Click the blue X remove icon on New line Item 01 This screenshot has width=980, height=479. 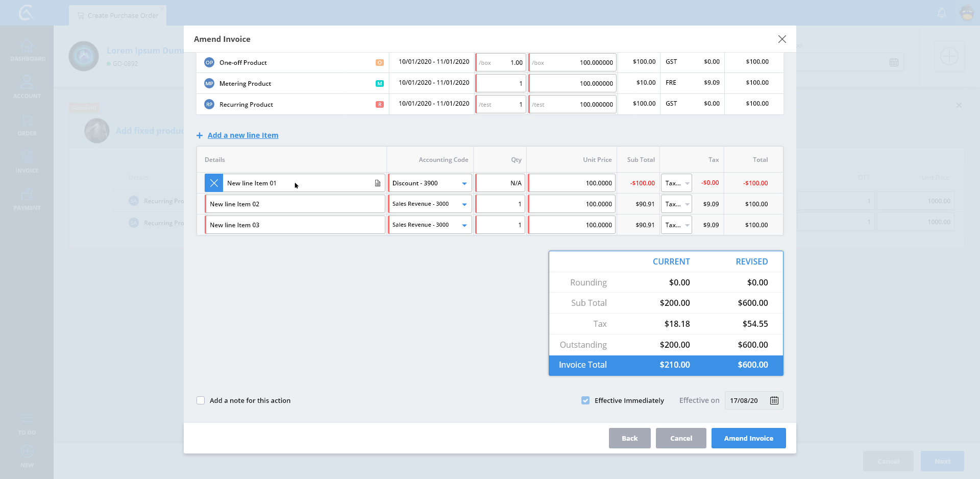(x=214, y=183)
